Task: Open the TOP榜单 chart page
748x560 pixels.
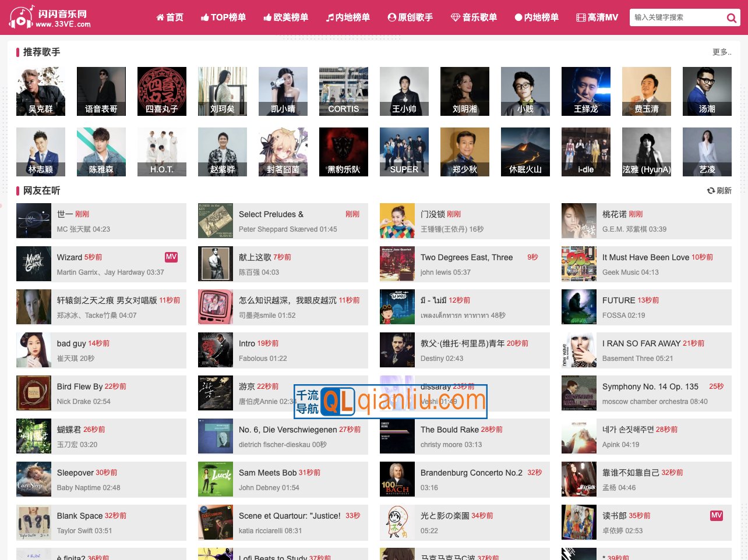Action: [223, 17]
